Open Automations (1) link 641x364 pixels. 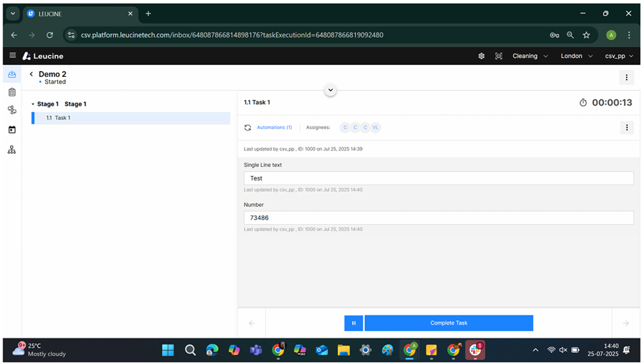(274, 127)
